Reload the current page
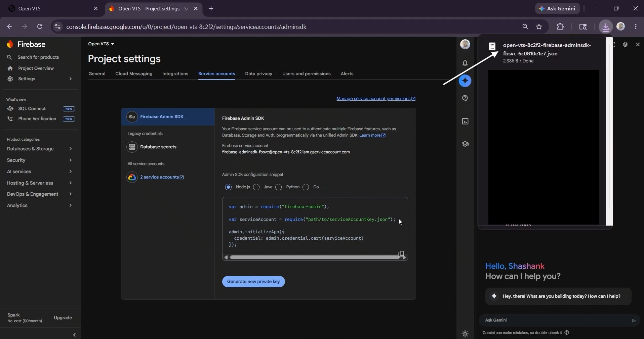This screenshot has width=644, height=339. pos(40,27)
